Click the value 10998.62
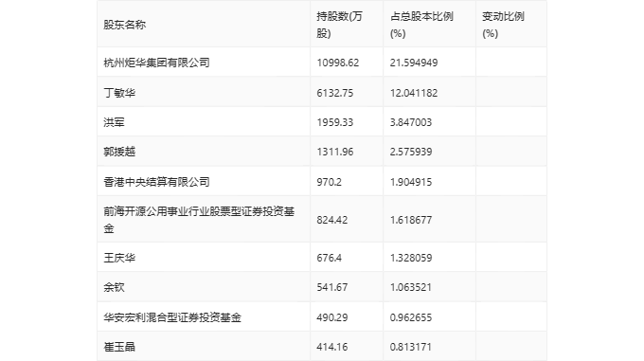 point(337,63)
